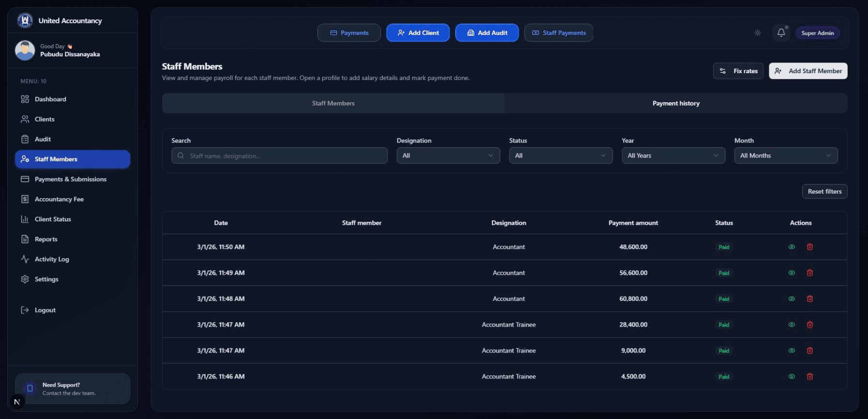Viewport: 868px width, 419px height.
Task: Switch to Payment history tab
Action: point(676,103)
